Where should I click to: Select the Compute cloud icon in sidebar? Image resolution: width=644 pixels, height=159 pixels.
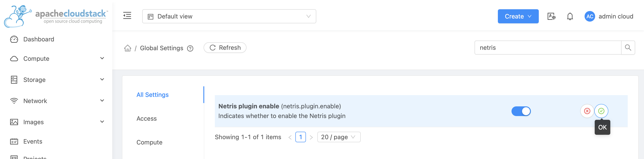pos(15,58)
